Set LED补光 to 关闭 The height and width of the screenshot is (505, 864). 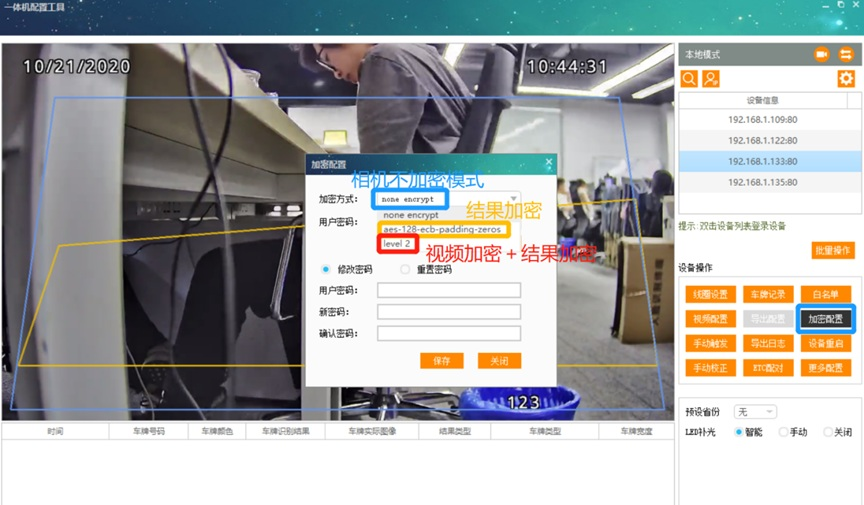pos(827,432)
